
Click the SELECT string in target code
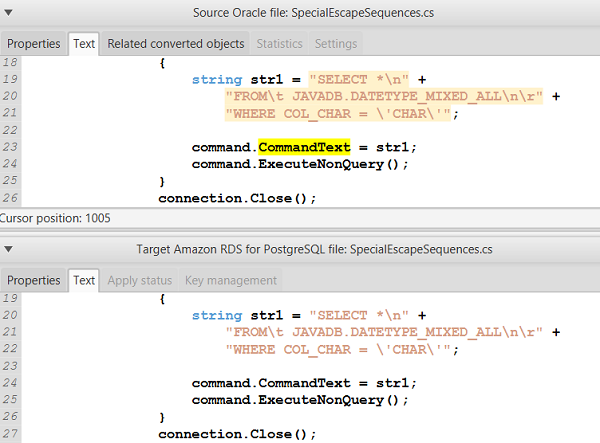(x=355, y=315)
